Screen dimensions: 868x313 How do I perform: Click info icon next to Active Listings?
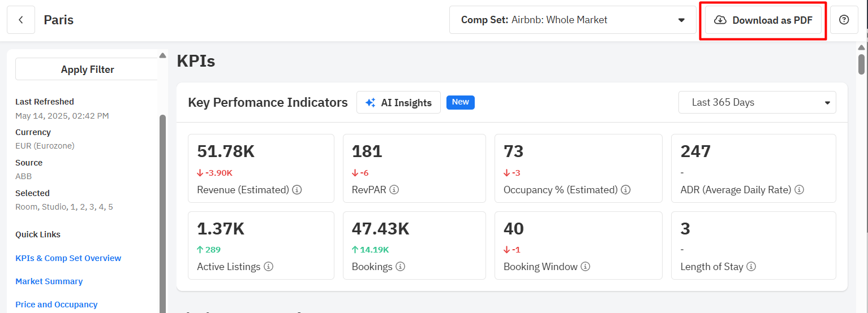[268, 267]
